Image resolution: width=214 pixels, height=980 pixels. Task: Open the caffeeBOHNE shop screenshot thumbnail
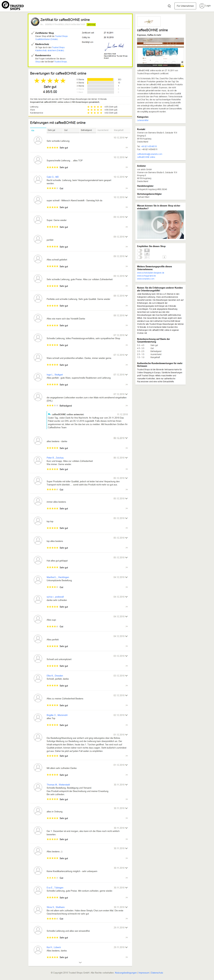coord(160,52)
